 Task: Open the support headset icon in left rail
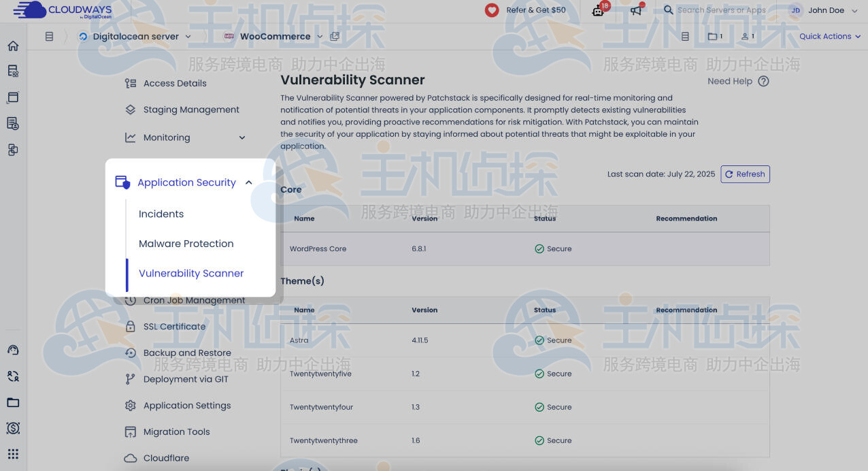click(13, 350)
